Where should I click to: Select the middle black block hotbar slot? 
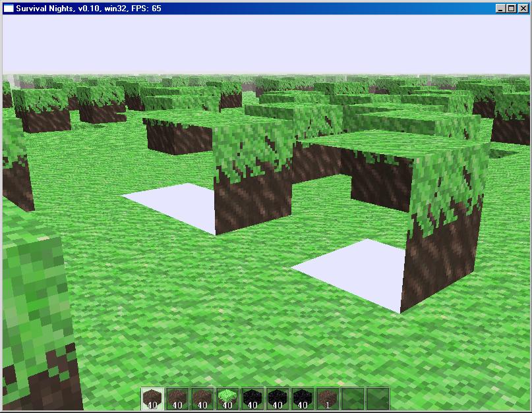(x=277, y=399)
